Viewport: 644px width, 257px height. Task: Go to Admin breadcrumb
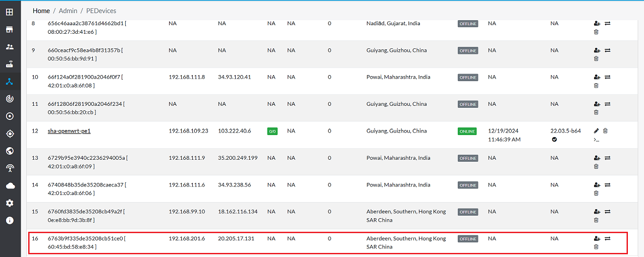tap(68, 11)
